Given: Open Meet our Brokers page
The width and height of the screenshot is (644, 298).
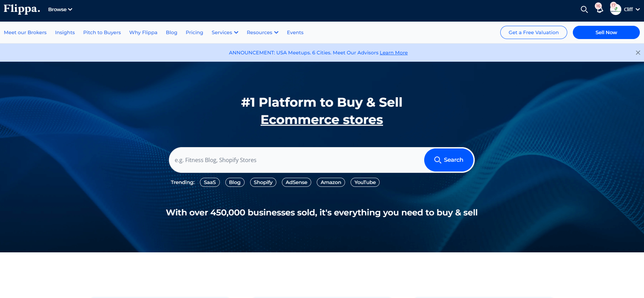Looking at the screenshot, I should click(x=25, y=32).
